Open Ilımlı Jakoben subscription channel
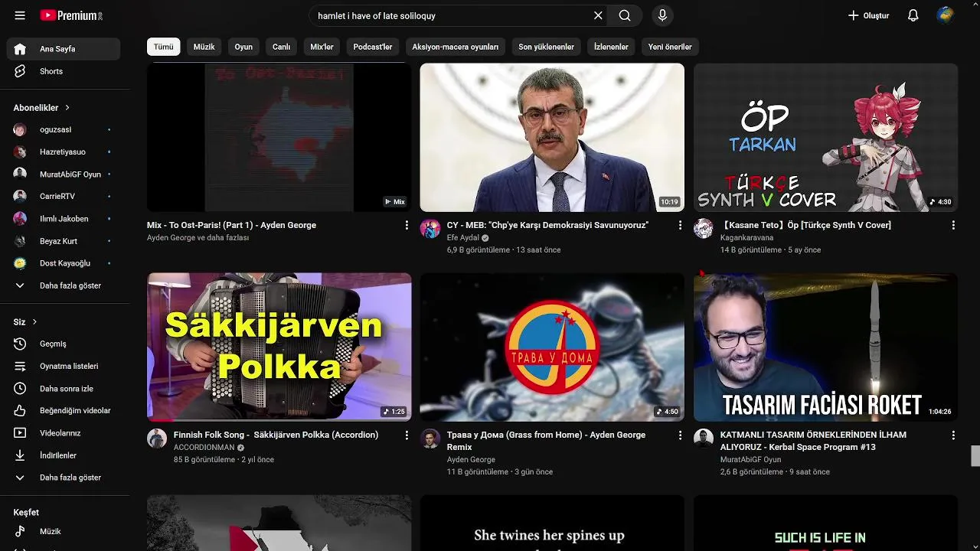 pyautogui.click(x=64, y=219)
